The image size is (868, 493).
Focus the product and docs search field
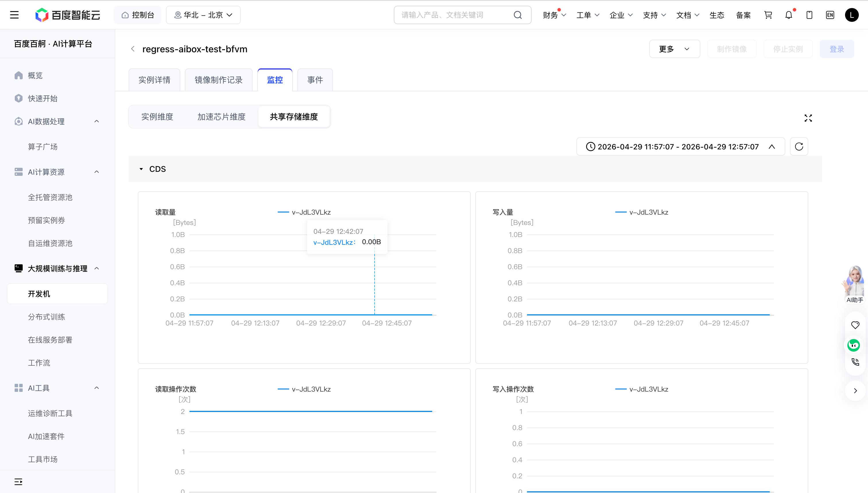click(x=462, y=15)
